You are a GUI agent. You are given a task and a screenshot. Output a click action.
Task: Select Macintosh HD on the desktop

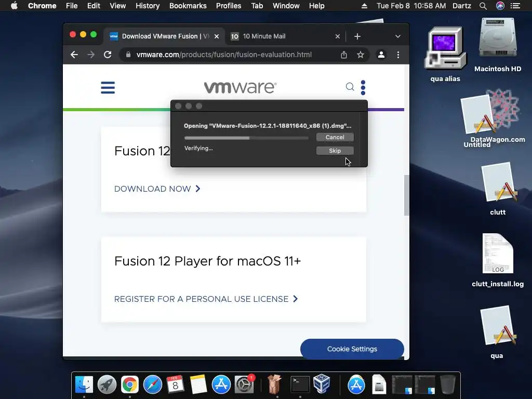tap(498, 45)
